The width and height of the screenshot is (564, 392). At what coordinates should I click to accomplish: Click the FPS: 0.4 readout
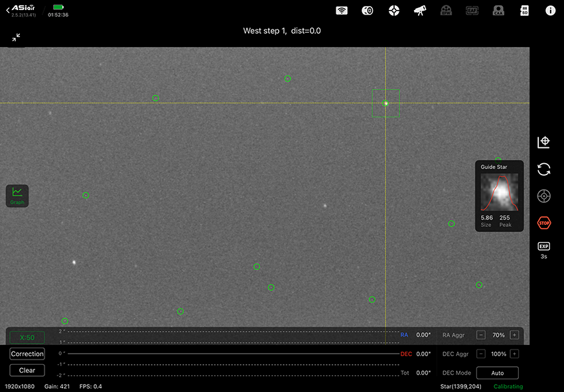point(91,387)
